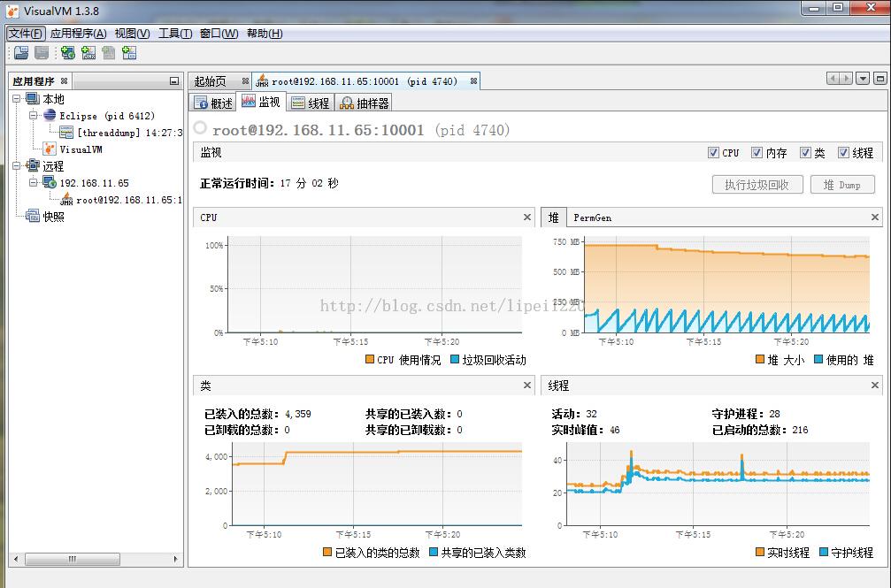891x588 pixels.
Task: Close the Start Page tab
Action: click(245, 81)
